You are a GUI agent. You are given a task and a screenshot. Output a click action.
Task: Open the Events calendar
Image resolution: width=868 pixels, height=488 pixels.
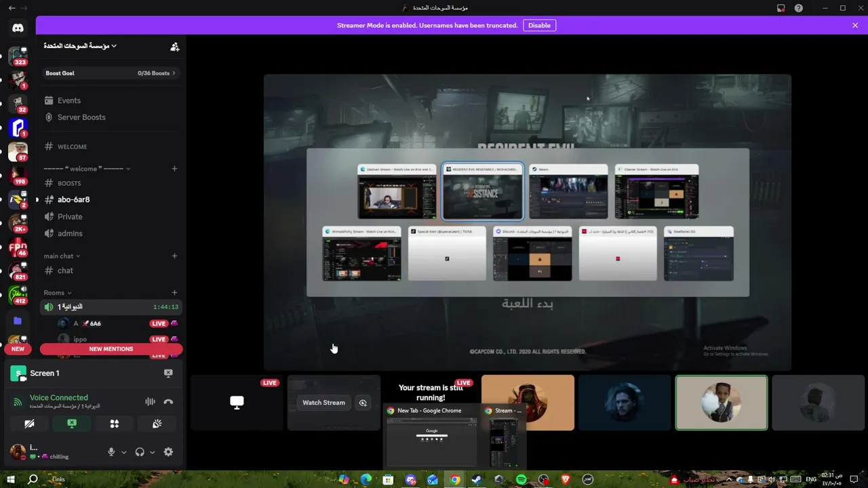[112, 100]
